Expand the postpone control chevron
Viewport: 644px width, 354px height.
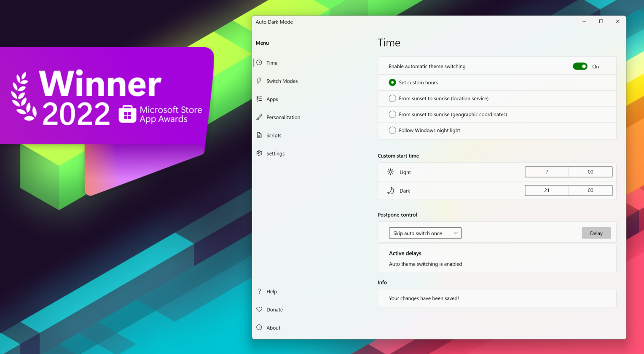coord(455,233)
